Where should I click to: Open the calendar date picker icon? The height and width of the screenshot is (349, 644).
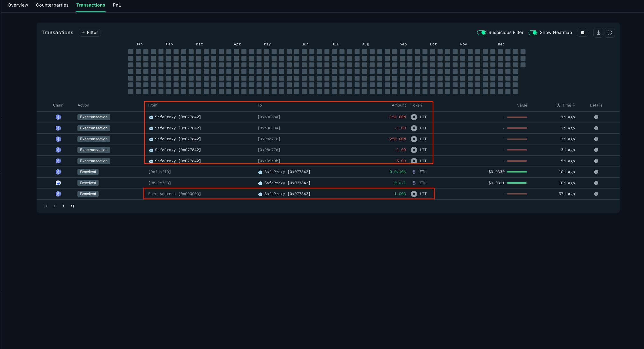[x=583, y=33]
